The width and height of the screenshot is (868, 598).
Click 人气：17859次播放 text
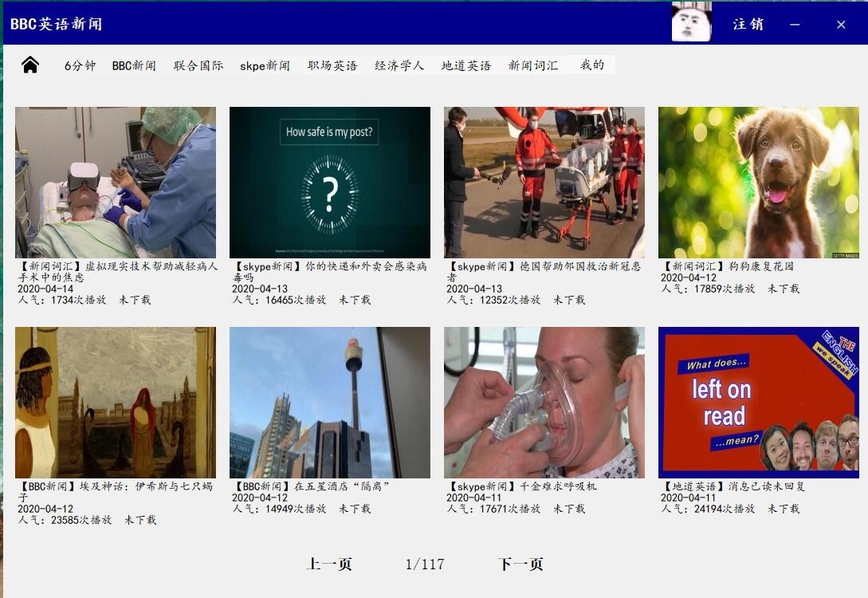pyautogui.click(x=708, y=289)
